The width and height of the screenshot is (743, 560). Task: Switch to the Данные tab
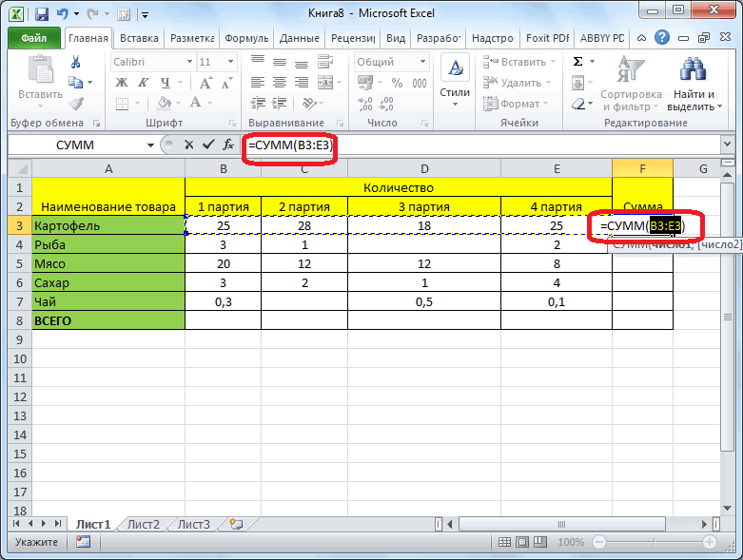pyautogui.click(x=299, y=38)
